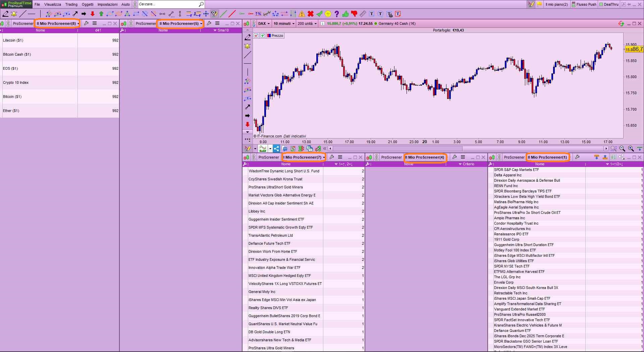Image resolution: width=644 pixels, height=352 pixels.
Task: Select the red down arrow tool in top toolbar
Action: (x=93, y=14)
